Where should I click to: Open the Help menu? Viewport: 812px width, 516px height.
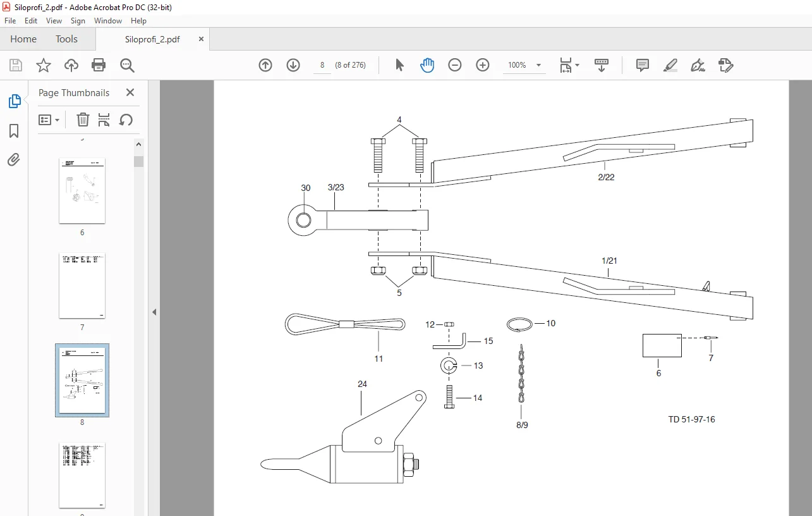[x=138, y=21]
